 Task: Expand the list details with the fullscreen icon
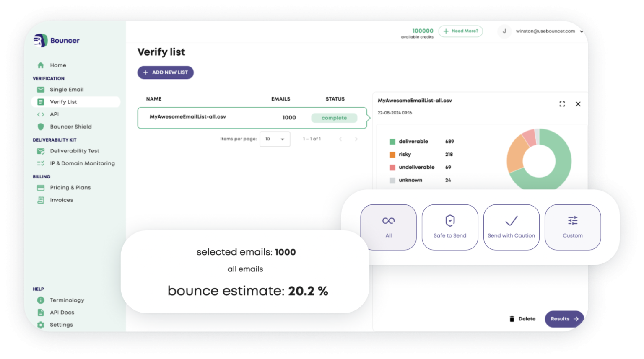coord(562,104)
